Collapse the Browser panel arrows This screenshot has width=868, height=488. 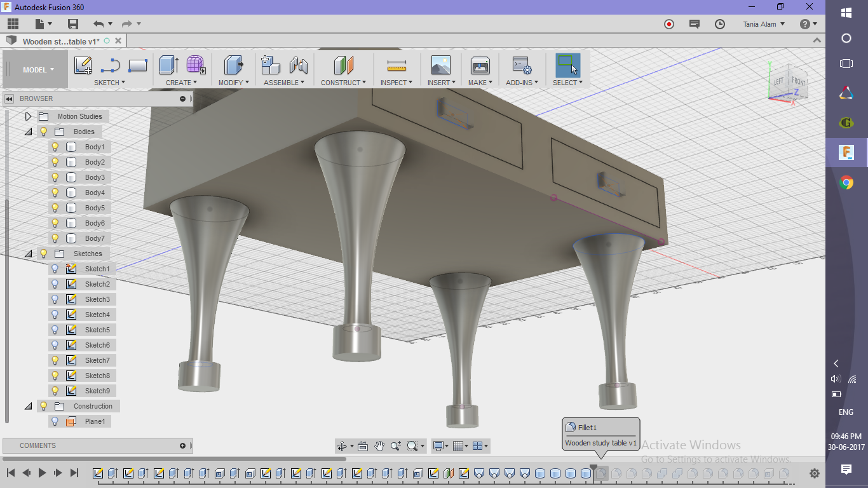[x=10, y=98]
